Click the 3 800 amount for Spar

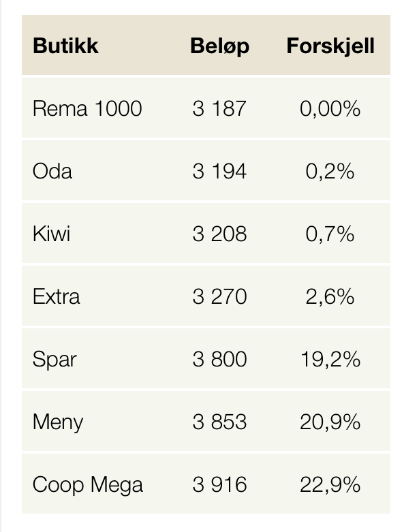[219, 359]
